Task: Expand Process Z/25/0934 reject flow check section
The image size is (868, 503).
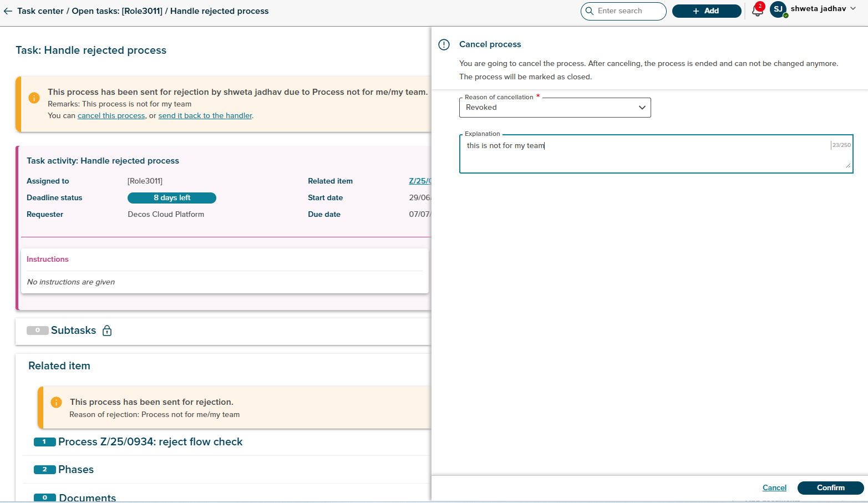Action: point(150,442)
